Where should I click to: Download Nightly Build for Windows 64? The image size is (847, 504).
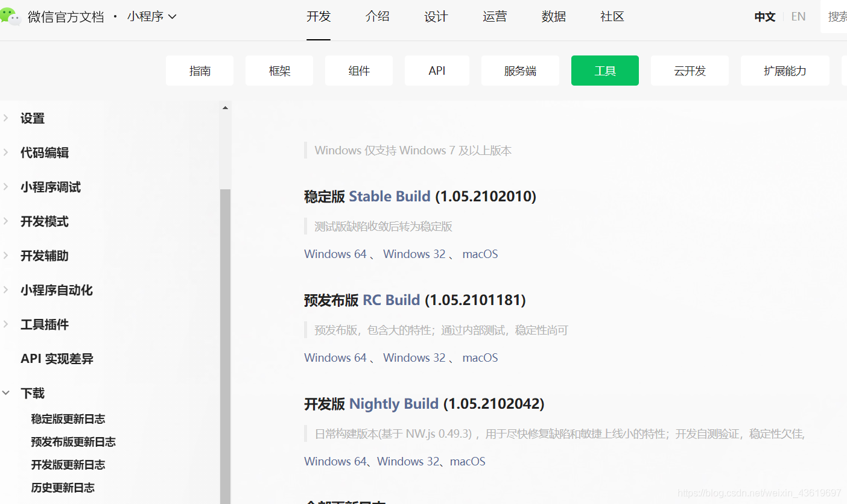(335, 461)
